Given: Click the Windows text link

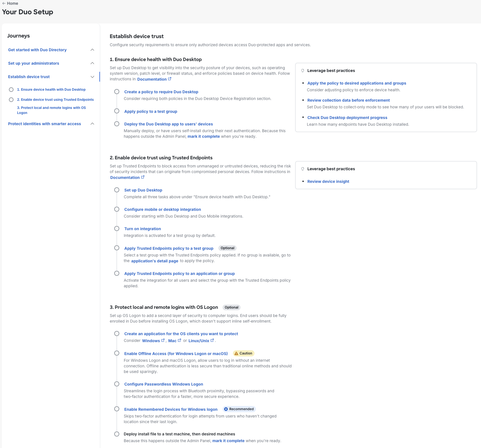Looking at the screenshot, I should click(x=151, y=341).
